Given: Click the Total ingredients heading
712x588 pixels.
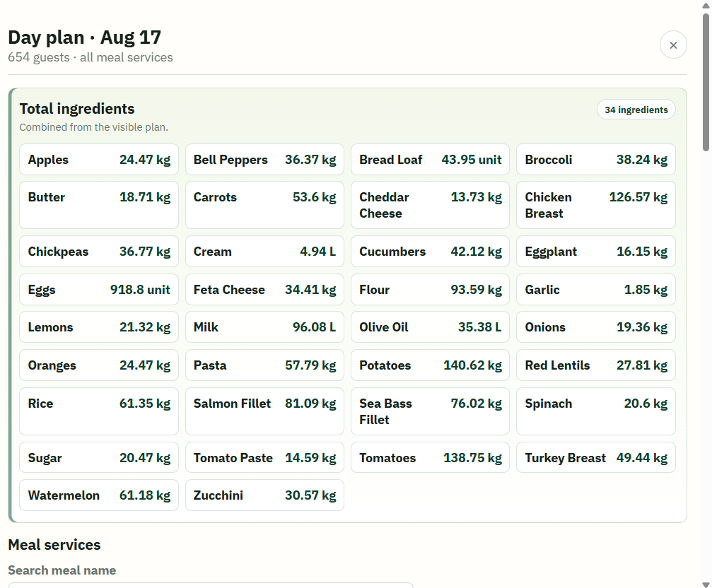Looking at the screenshot, I should 77,109.
